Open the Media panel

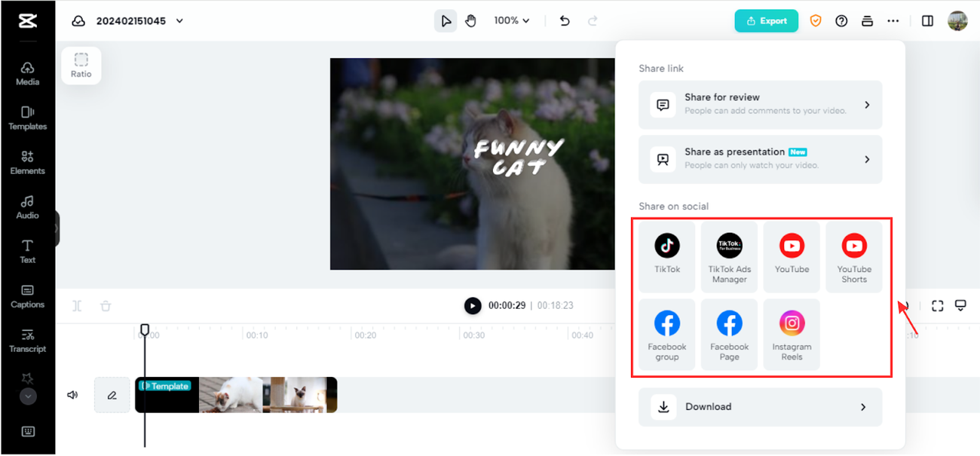tap(28, 74)
